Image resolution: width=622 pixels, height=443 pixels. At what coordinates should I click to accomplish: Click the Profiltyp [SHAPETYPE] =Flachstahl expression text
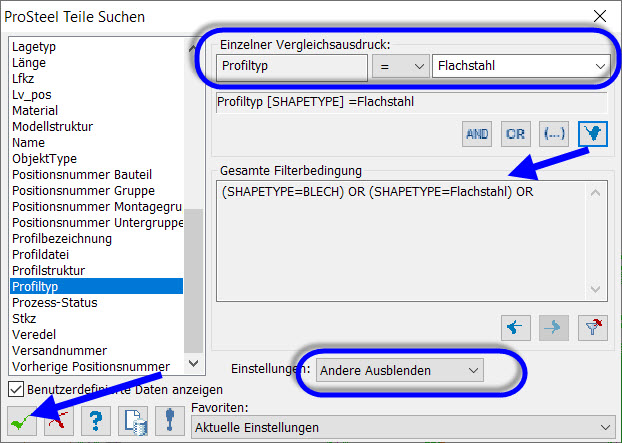[316, 102]
